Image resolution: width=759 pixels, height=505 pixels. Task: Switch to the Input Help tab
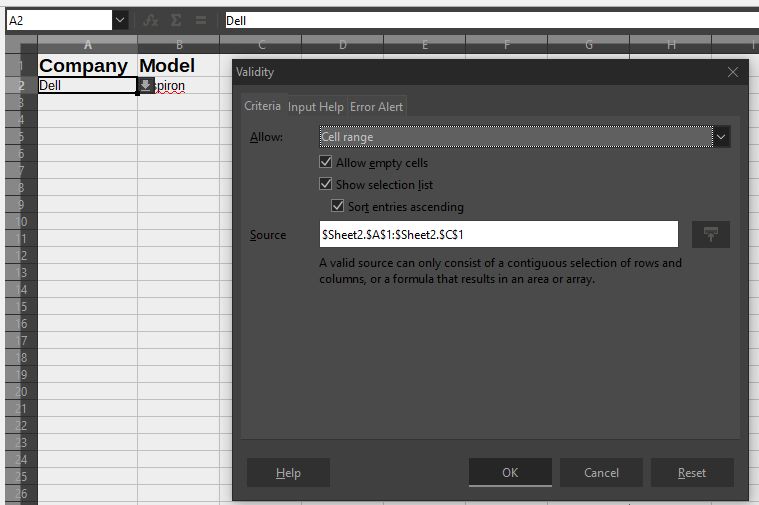[316, 107]
